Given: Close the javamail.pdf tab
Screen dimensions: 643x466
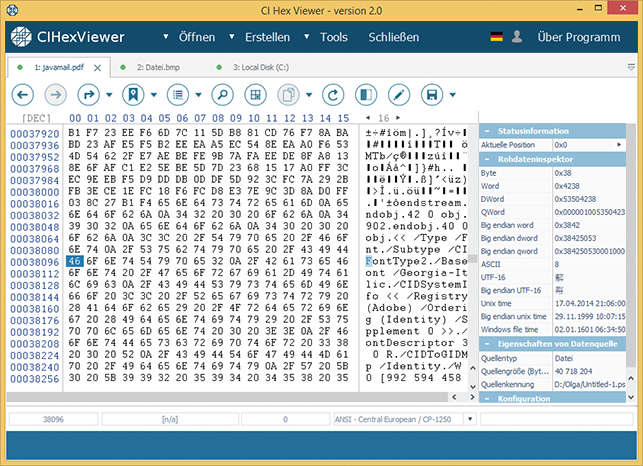Looking at the screenshot, I should (98, 68).
